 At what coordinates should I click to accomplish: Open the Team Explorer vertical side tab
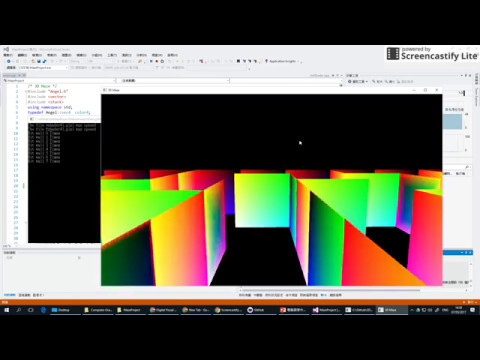click(x=477, y=97)
